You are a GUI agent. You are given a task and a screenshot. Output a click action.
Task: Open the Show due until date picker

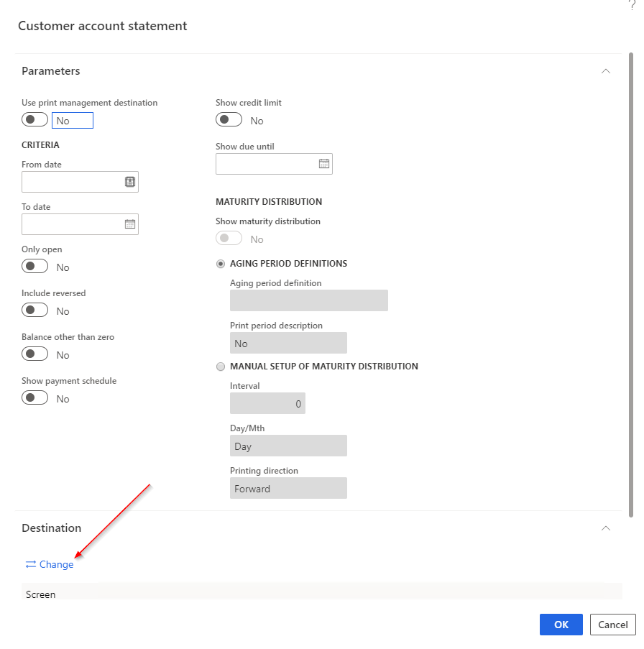(x=325, y=164)
